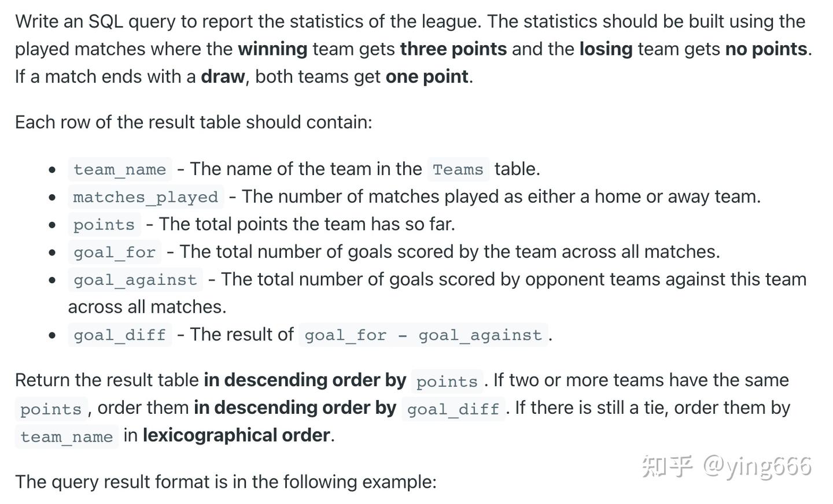Select the matches_played code label

tap(145, 197)
